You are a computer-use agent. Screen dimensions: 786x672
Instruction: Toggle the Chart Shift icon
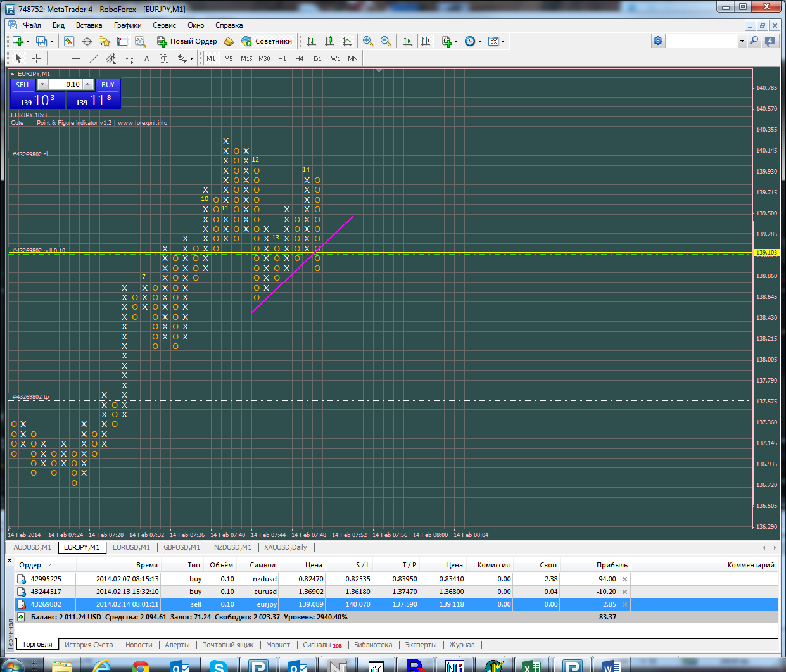(426, 41)
